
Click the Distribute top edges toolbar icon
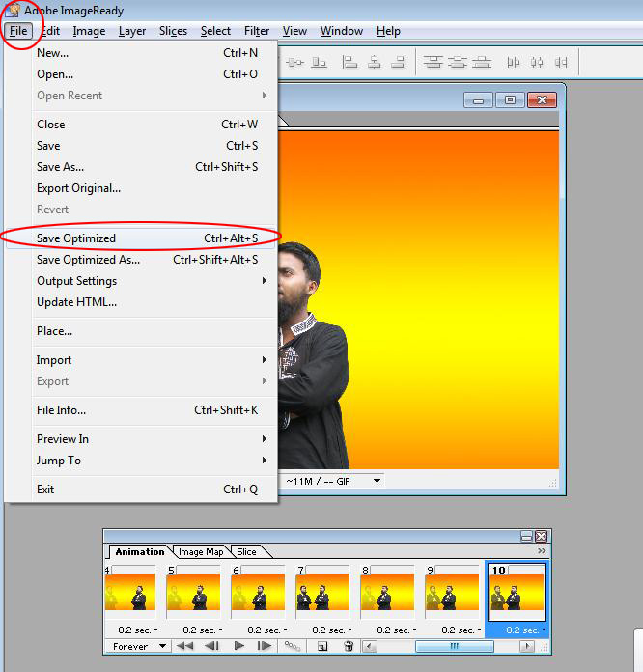[x=433, y=63]
